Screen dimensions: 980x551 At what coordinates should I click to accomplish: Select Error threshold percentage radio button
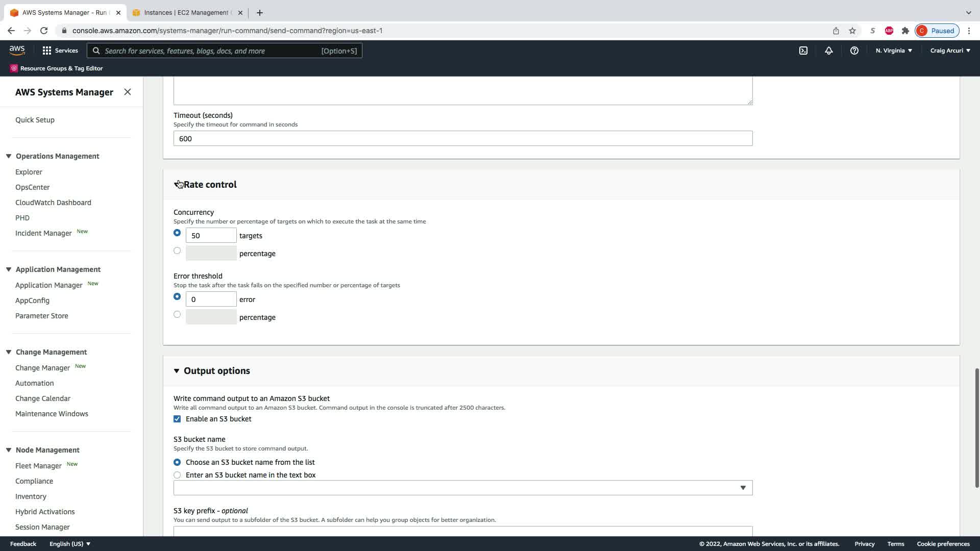coord(177,314)
